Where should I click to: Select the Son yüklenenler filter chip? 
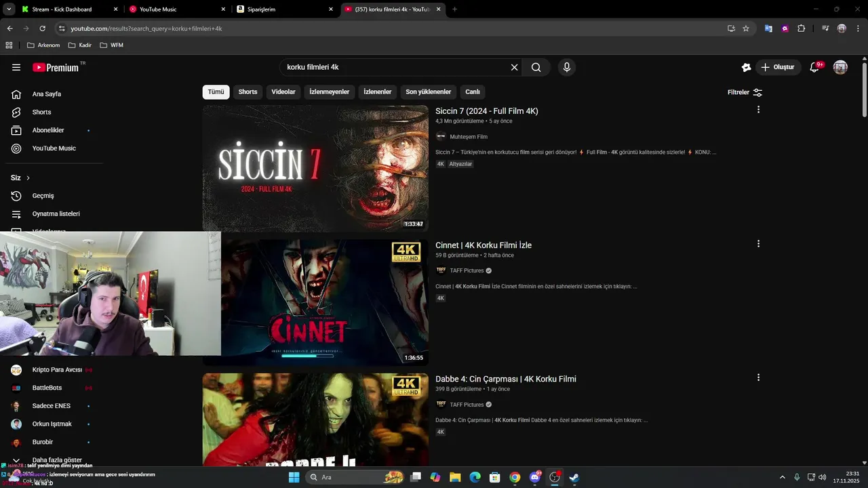(x=429, y=91)
